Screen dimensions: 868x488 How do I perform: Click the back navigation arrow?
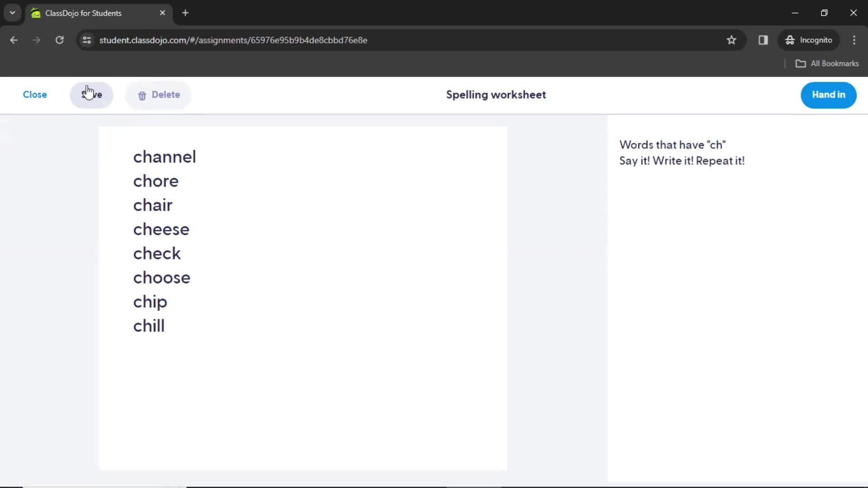pos(14,40)
